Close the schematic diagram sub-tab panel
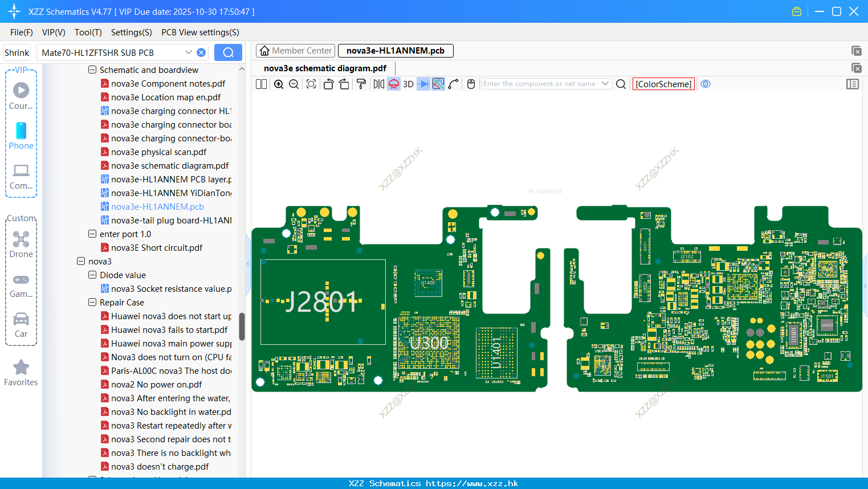868x489 pixels. pos(856,68)
